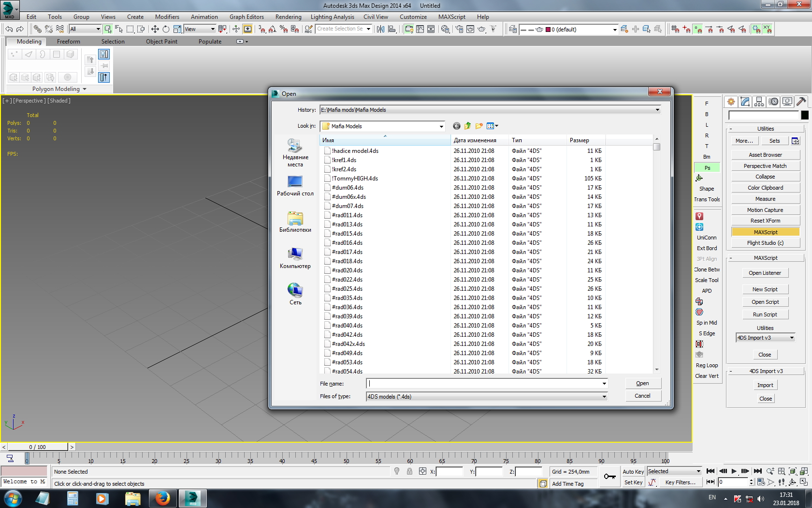Click the Edit Named Selection Sets icon

[308, 29]
